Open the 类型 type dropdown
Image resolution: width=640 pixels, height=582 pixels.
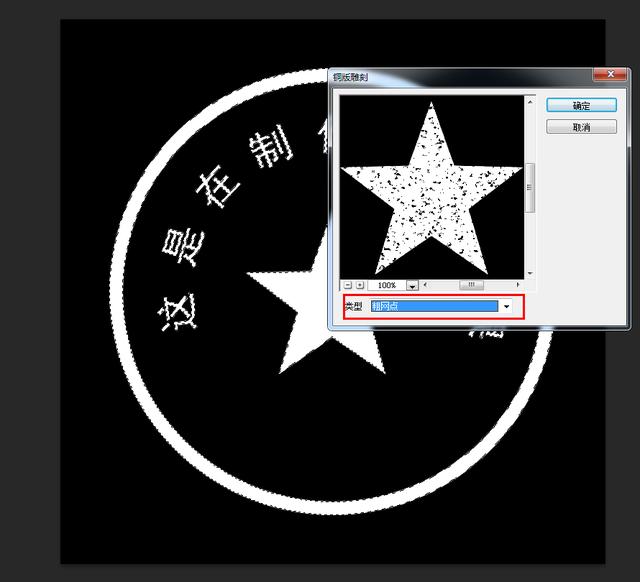point(507,306)
